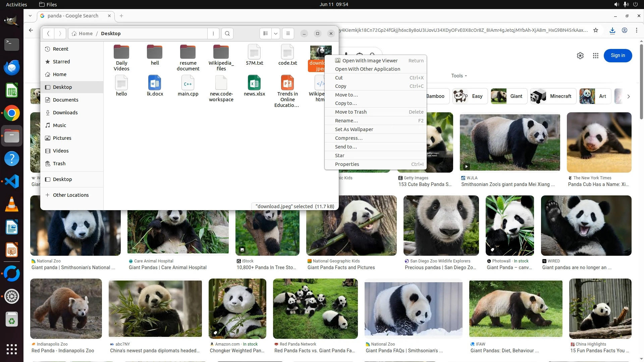Click the Minecraft panda filter chip
Viewport: 644px width, 362px height.
(x=553, y=96)
